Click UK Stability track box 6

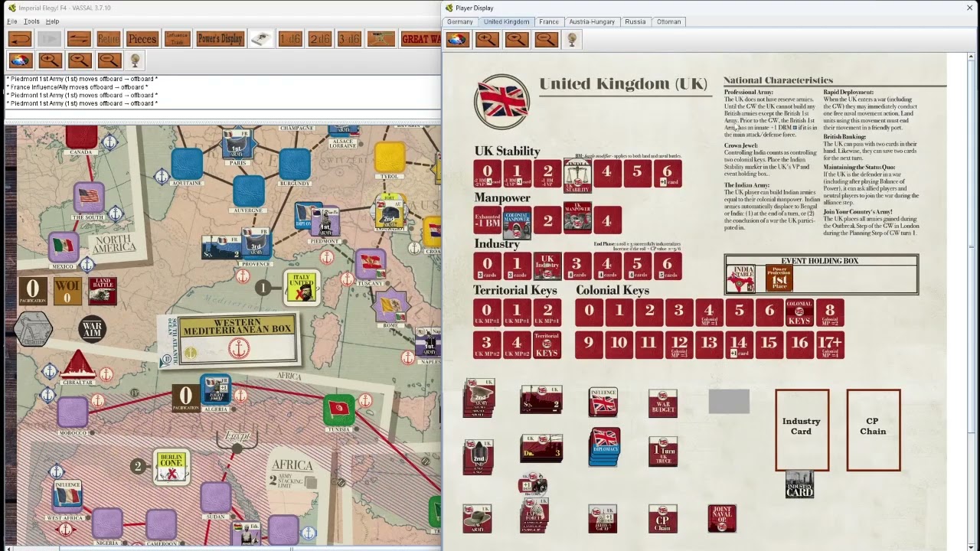667,173
